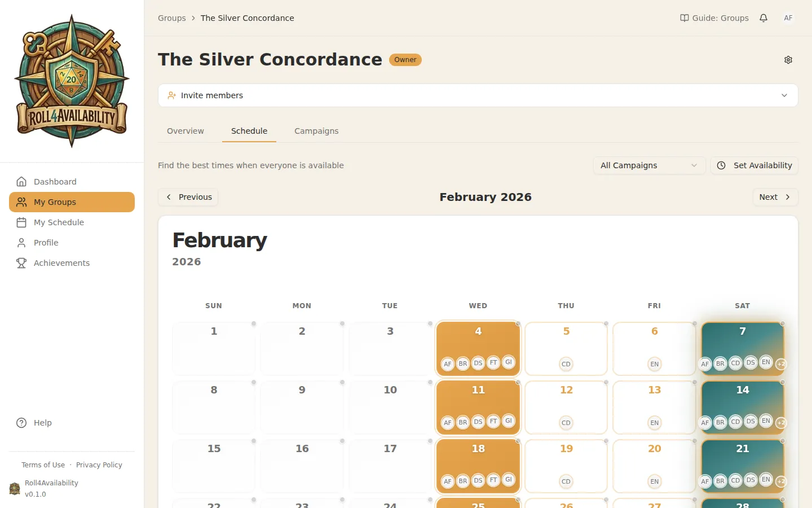Click Groups in the breadcrumb

point(172,18)
